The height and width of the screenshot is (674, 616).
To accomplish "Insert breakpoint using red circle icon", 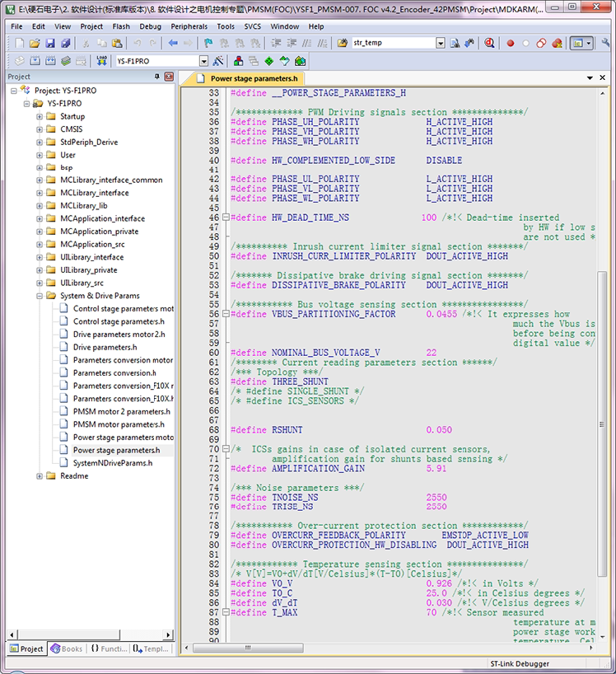I will (x=511, y=43).
